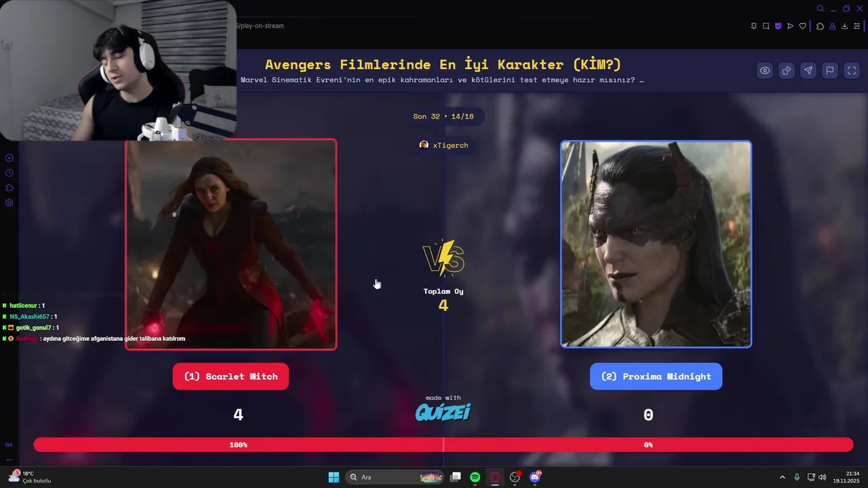
Task: Add page to bookmarks with heart icon
Action: pyautogui.click(x=803, y=26)
